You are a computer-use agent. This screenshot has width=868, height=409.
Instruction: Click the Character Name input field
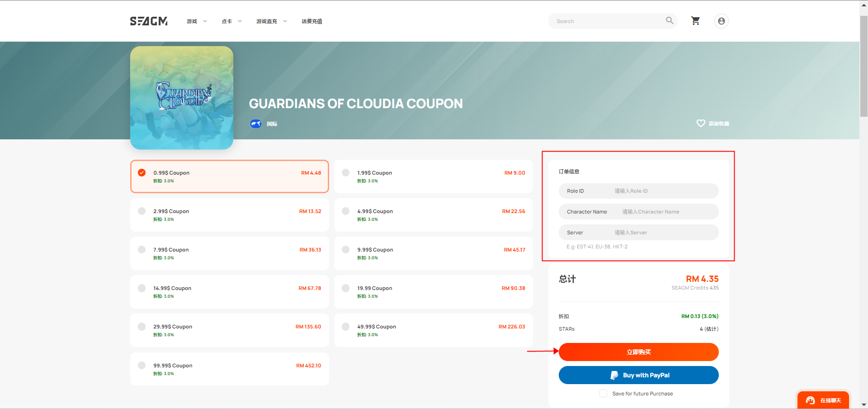pyautogui.click(x=638, y=212)
